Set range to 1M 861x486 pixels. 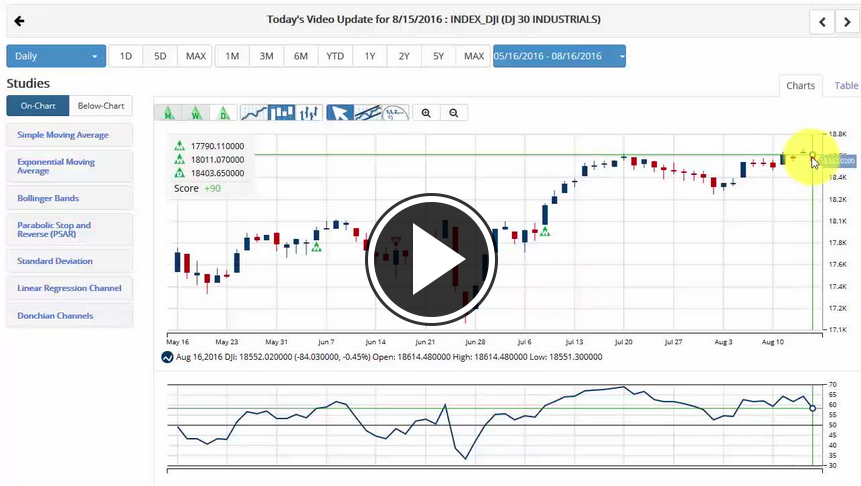click(232, 56)
